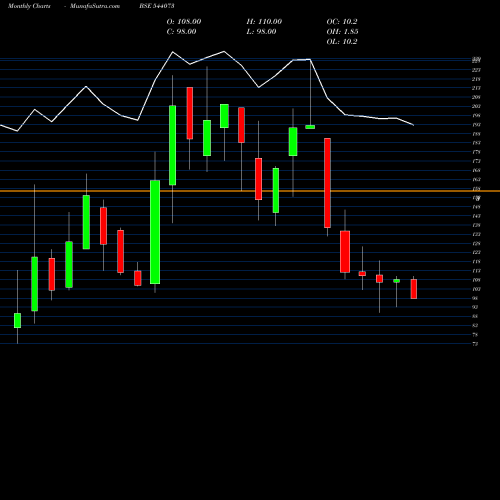This screenshot has height=500, width=500.
Task: Click the close price "C: 98.00"
Action: (181, 32)
